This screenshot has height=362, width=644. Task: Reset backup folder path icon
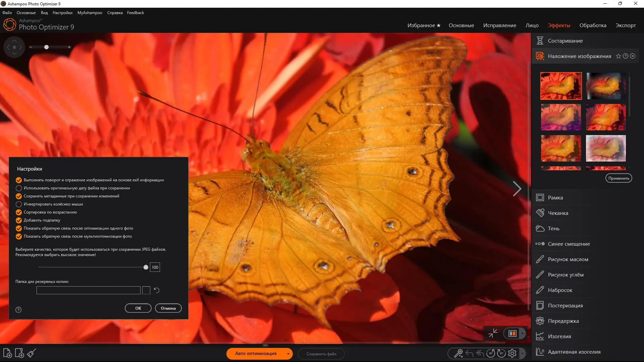coord(156,290)
